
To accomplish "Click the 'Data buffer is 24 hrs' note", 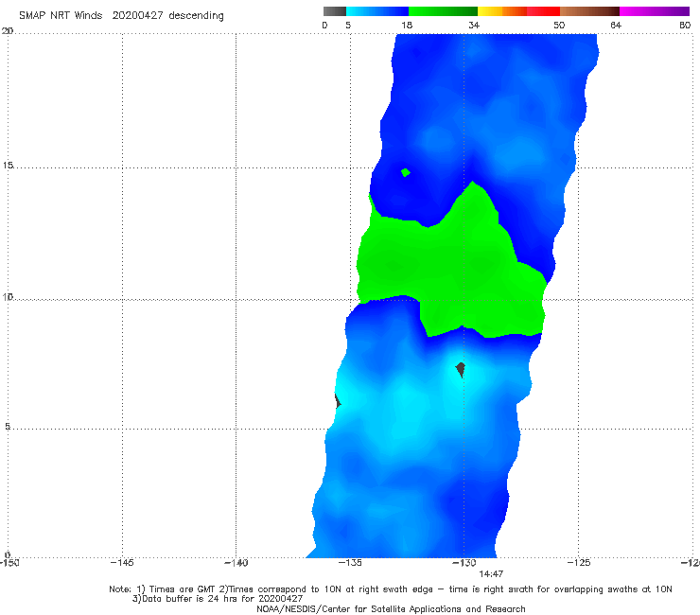I will coord(218,599).
